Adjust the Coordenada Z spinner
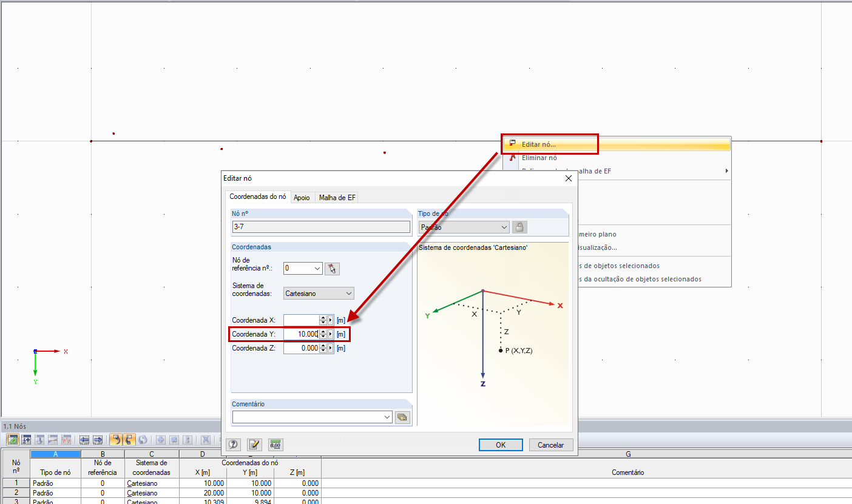This screenshot has width=852, height=504. [323, 348]
